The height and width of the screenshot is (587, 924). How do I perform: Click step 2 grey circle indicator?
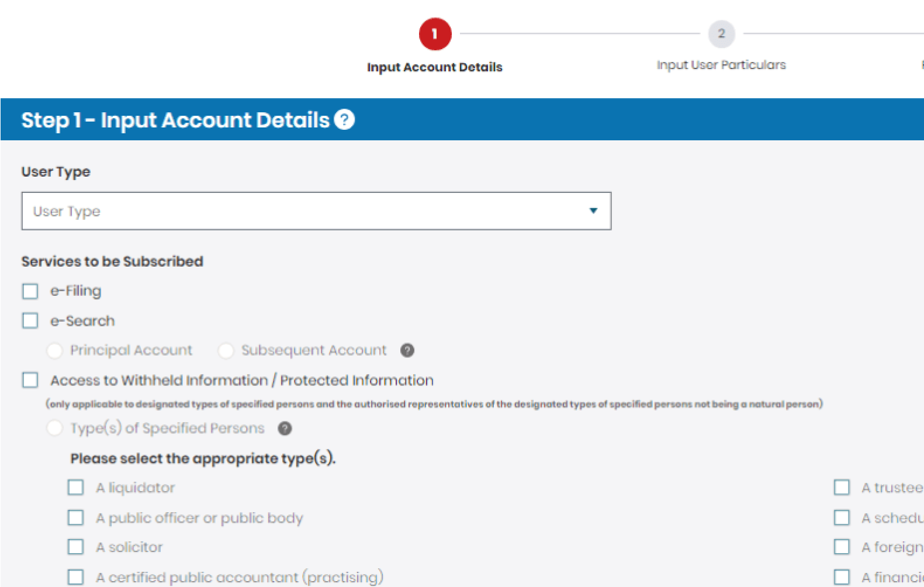[x=721, y=34]
